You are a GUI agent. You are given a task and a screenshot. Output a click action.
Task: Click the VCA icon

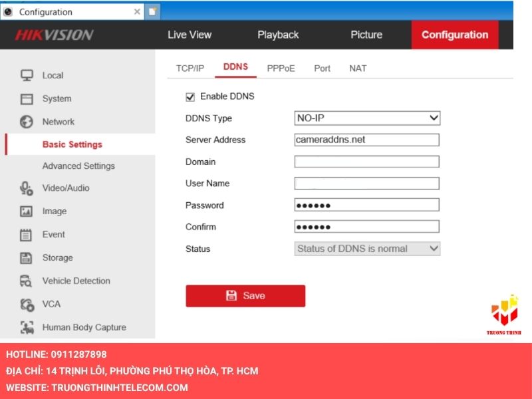point(27,305)
